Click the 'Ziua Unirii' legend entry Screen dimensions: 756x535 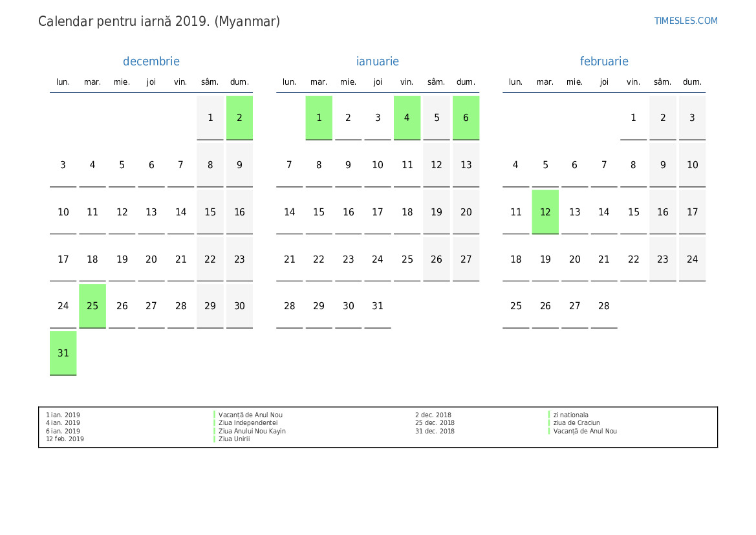coord(234,439)
